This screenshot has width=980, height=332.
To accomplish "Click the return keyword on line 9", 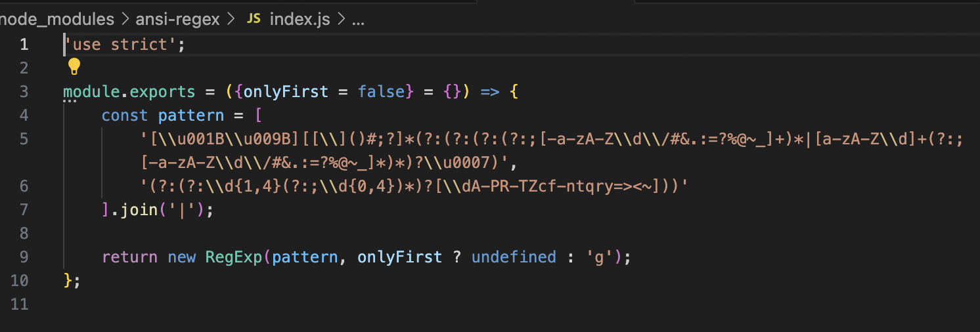I will [129, 257].
